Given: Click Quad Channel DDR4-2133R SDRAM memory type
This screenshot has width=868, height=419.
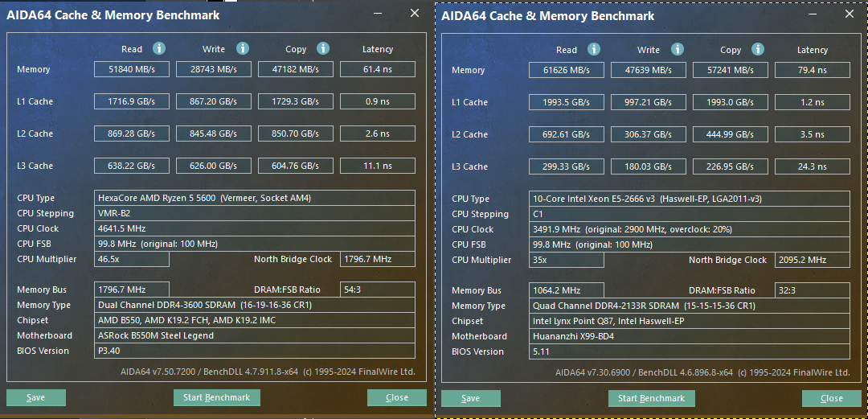Looking at the screenshot, I should click(690, 306).
